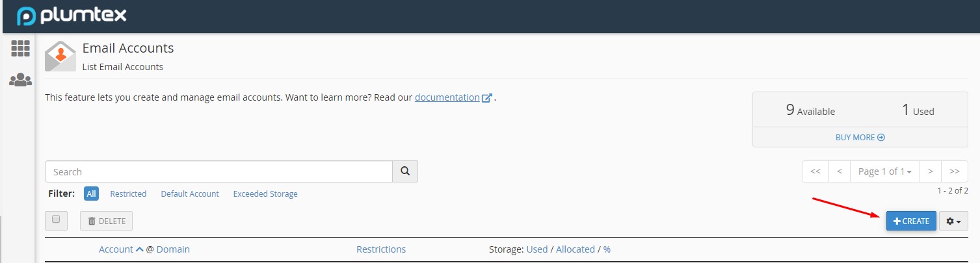The image size is (980, 263).
Task: Click the external link icon beside documentation
Action: click(487, 98)
